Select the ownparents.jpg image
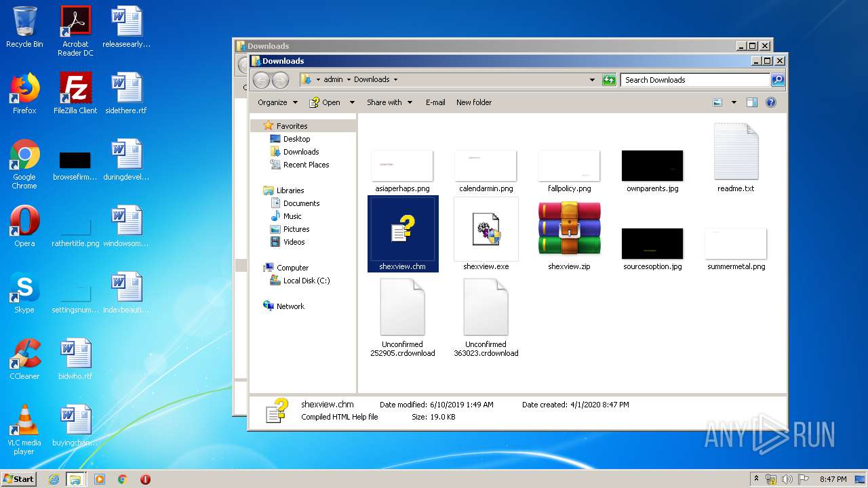 (x=652, y=171)
